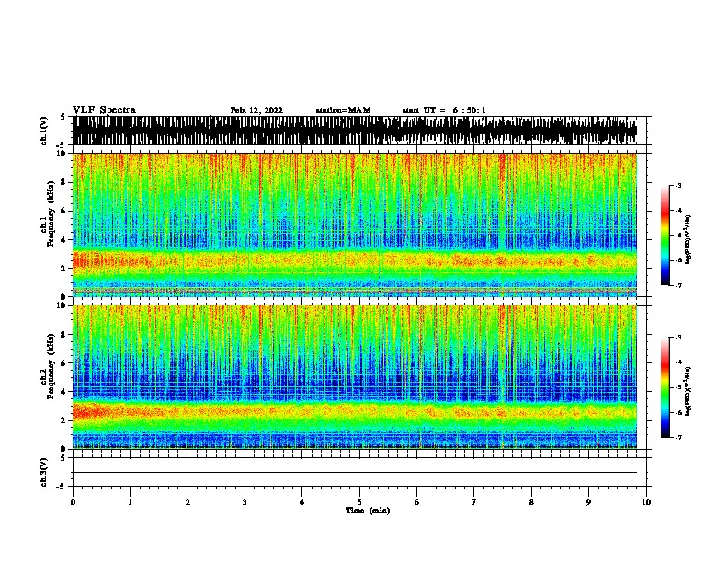
Task: Click time axis tick label 9
Action: pyautogui.click(x=588, y=502)
